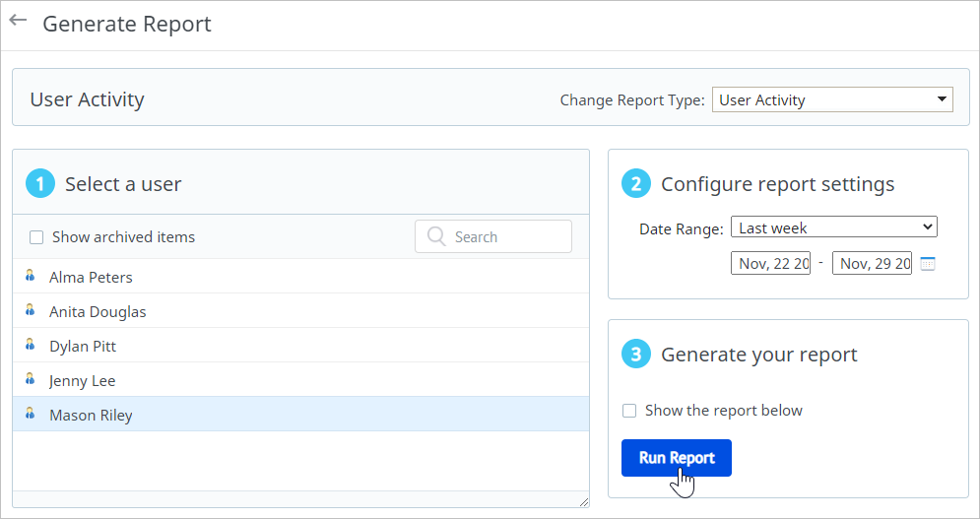This screenshot has width=980, height=519.
Task: Click the user icon beside Anita Douglas
Action: [x=31, y=311]
